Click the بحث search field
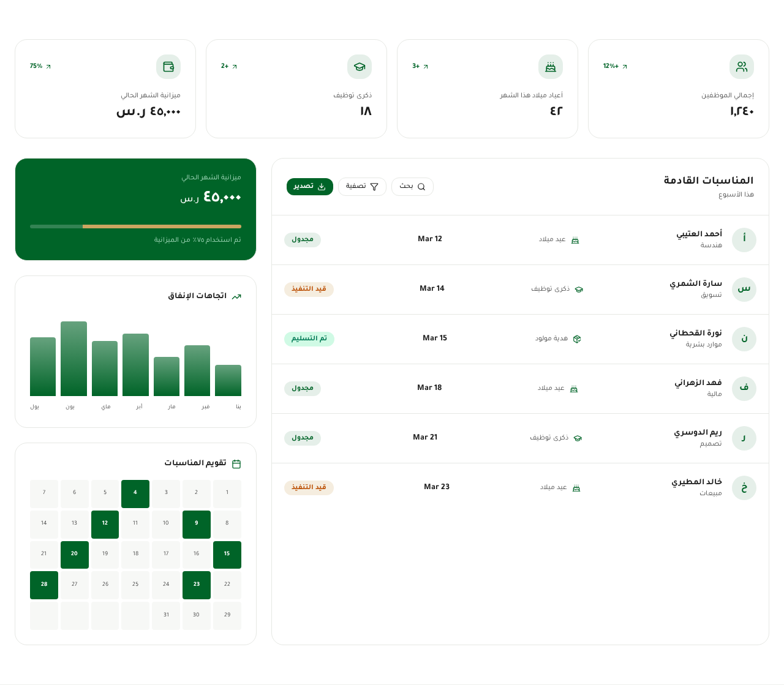 point(412,187)
